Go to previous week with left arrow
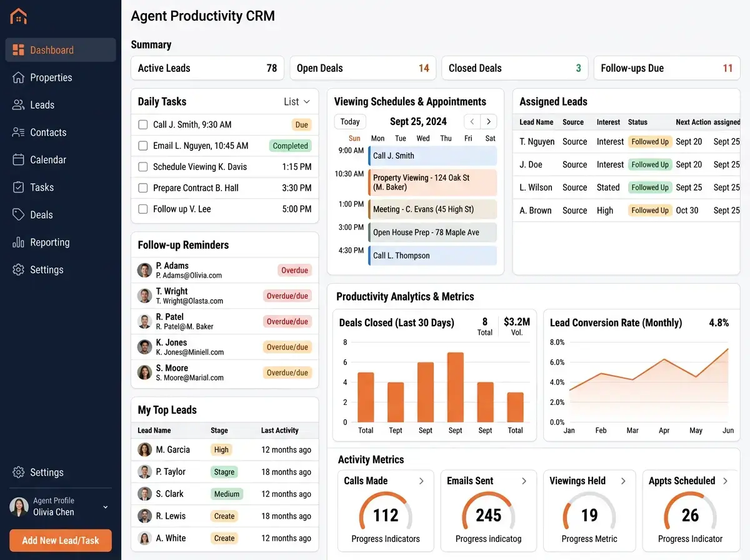The image size is (750, 560). [x=472, y=122]
